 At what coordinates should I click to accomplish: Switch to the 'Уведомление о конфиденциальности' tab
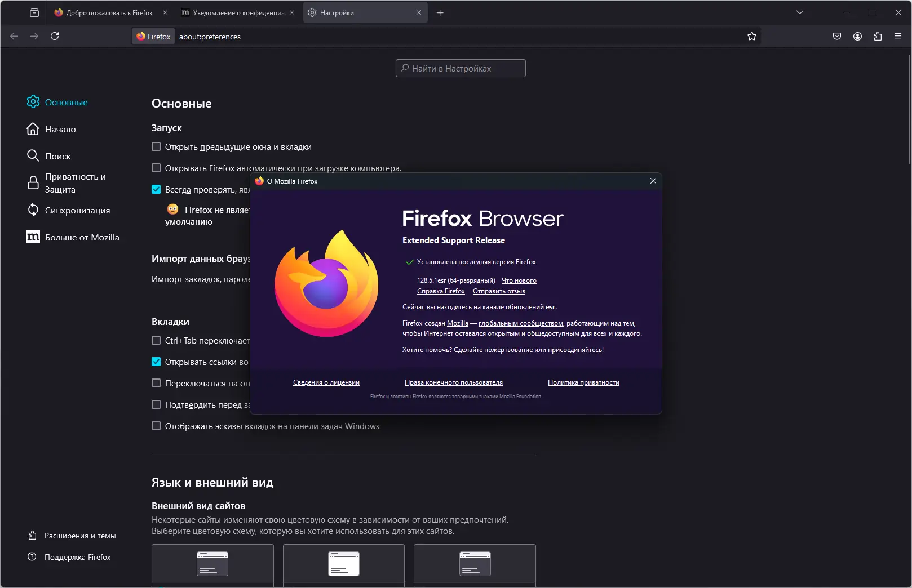pyautogui.click(x=238, y=12)
